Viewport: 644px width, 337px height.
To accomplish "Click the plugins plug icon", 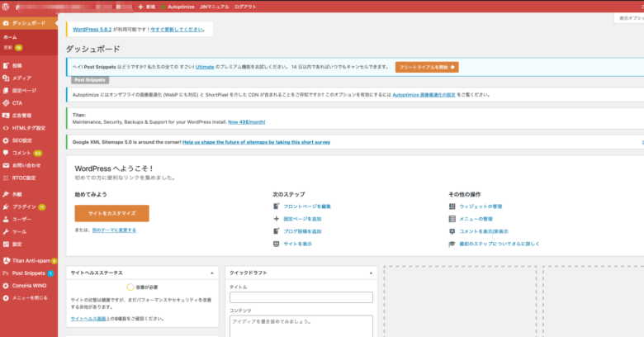I will [6, 206].
